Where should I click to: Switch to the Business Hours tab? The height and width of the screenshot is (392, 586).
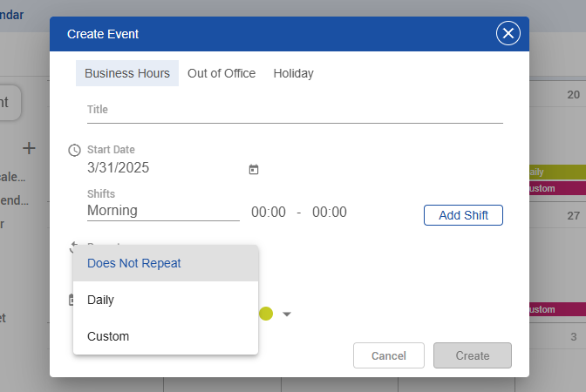click(127, 73)
